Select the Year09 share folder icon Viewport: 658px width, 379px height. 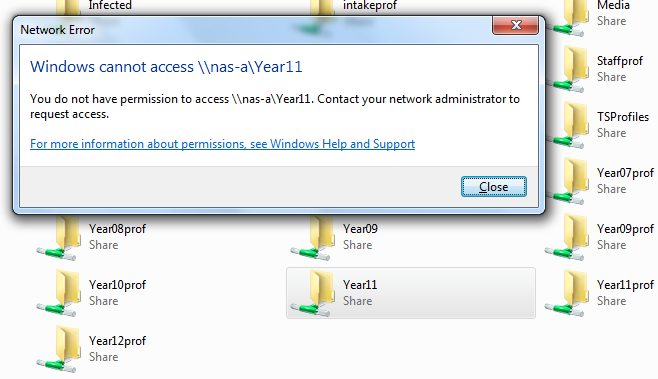pyautogui.click(x=313, y=237)
